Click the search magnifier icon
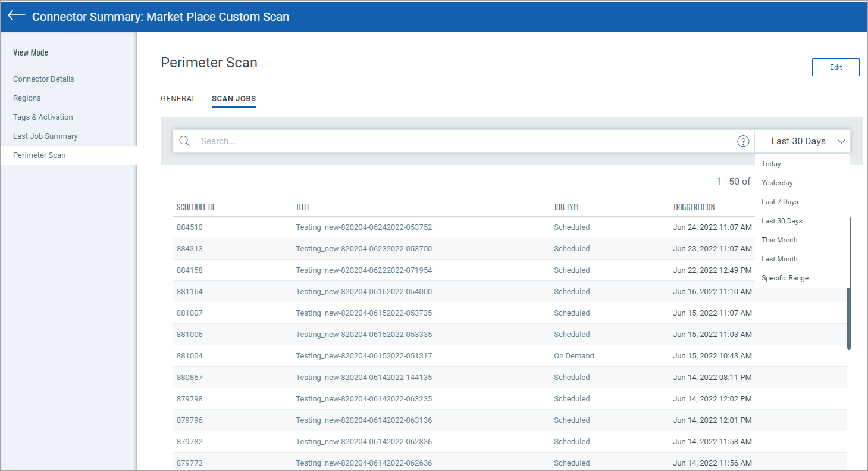868x471 pixels. click(184, 141)
